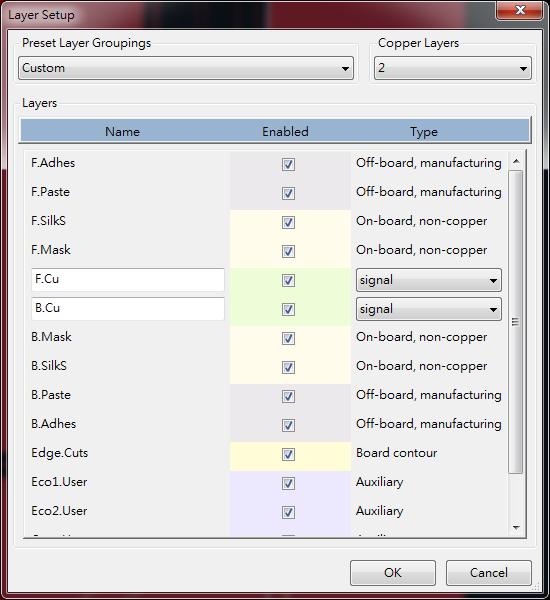Disable the Edge.Cuts layer checkbox
550x600 pixels.
click(288, 455)
